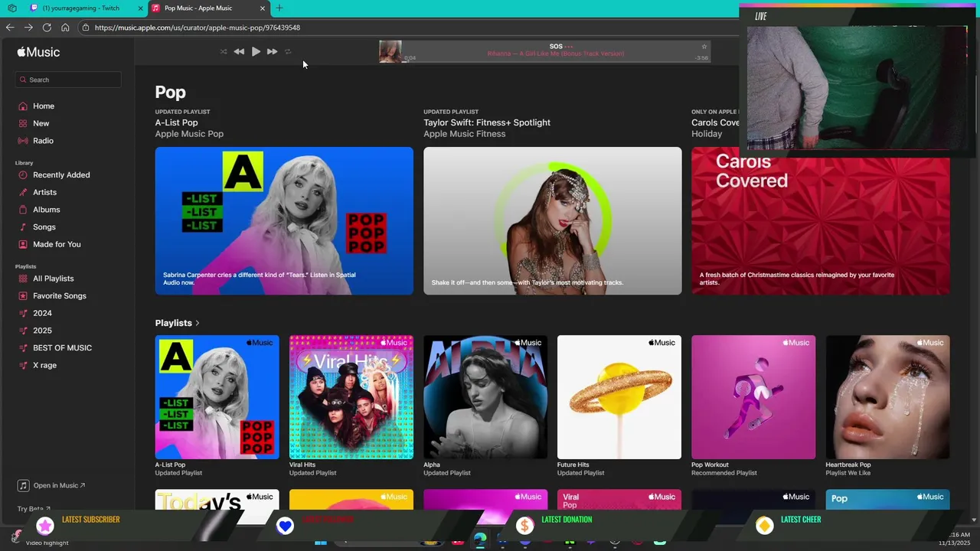
Task: Focus the Search field in sidebar
Action: point(68,80)
